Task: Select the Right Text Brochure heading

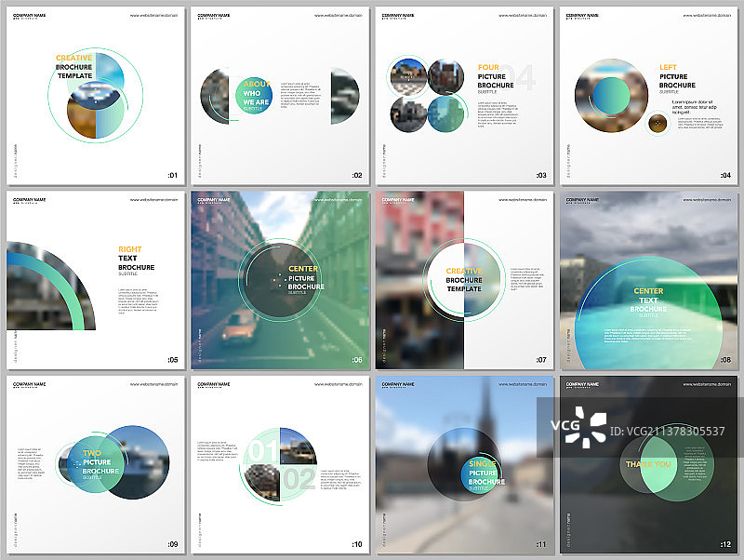Action: point(136,262)
